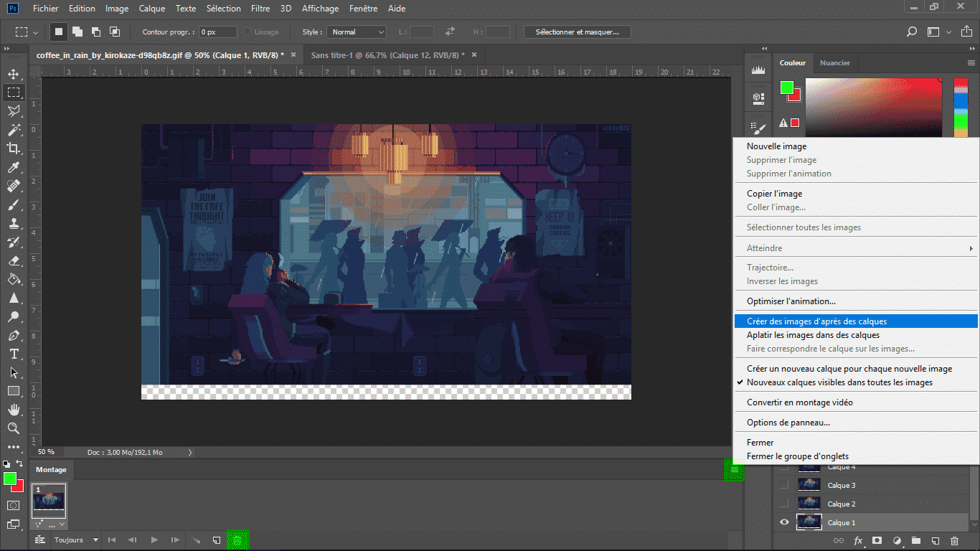Switch to the Nuancier tab

click(834, 63)
